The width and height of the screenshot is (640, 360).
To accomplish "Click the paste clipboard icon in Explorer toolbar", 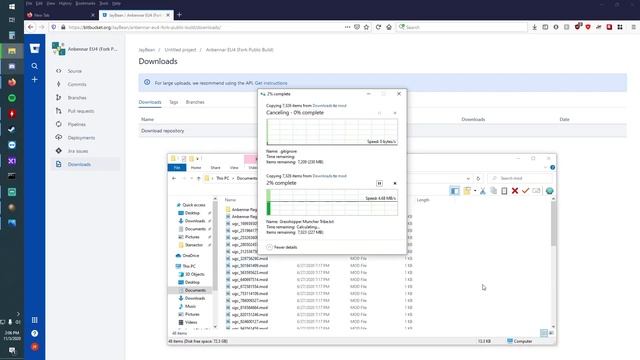I will tap(504, 191).
